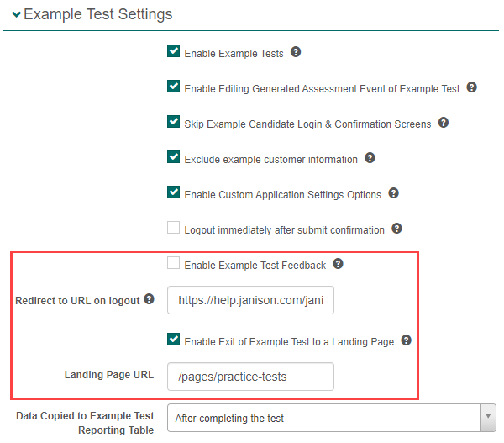Tick the Enable Example Test Feedback checkbox

174,264
